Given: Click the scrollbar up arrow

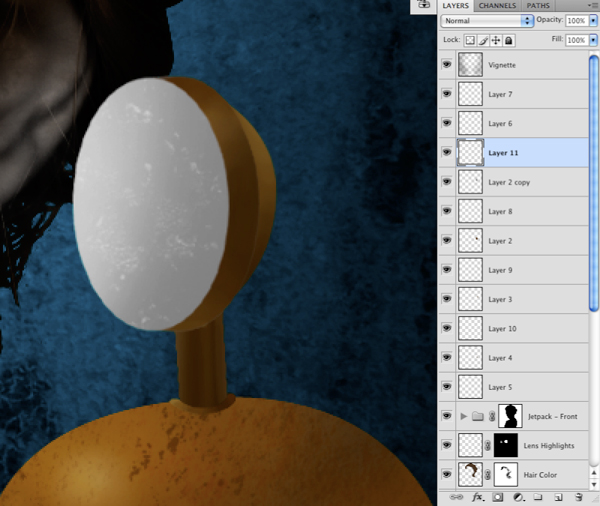Looking at the screenshot, I should tap(594, 473).
